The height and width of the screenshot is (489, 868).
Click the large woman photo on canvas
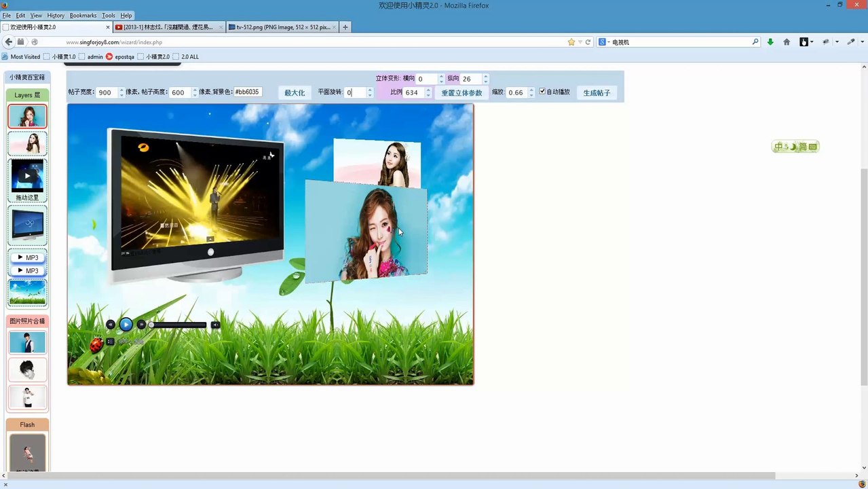tap(366, 232)
